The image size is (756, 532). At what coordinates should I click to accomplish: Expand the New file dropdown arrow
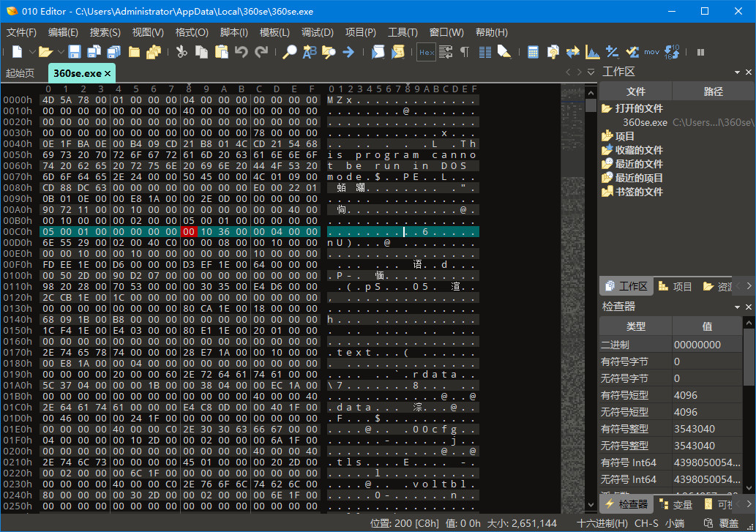pyautogui.click(x=31, y=52)
